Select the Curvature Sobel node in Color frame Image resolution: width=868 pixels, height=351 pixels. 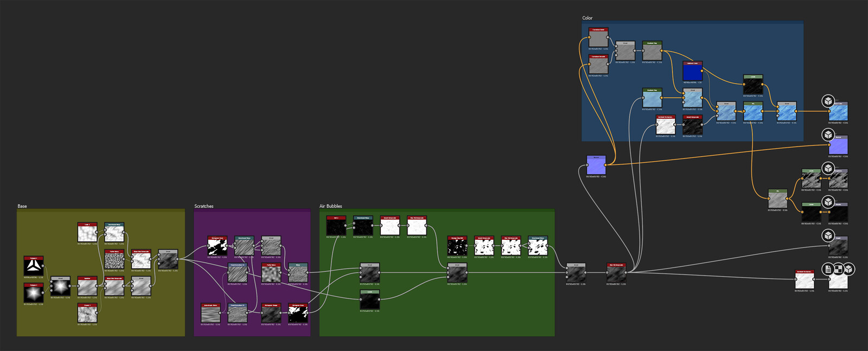(x=598, y=37)
